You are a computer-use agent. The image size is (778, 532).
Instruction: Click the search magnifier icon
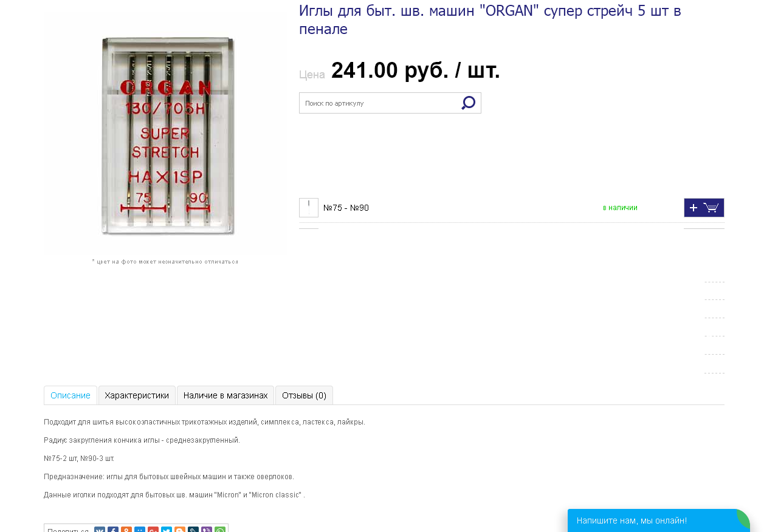468,103
